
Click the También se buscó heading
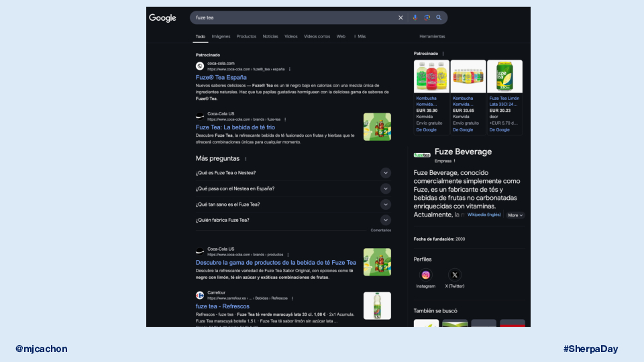(435, 311)
